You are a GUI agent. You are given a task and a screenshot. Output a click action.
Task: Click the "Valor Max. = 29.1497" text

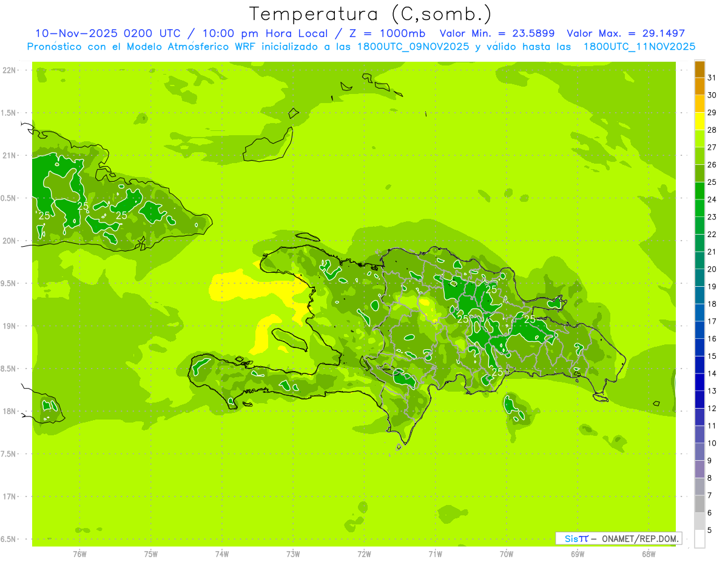tap(625, 33)
